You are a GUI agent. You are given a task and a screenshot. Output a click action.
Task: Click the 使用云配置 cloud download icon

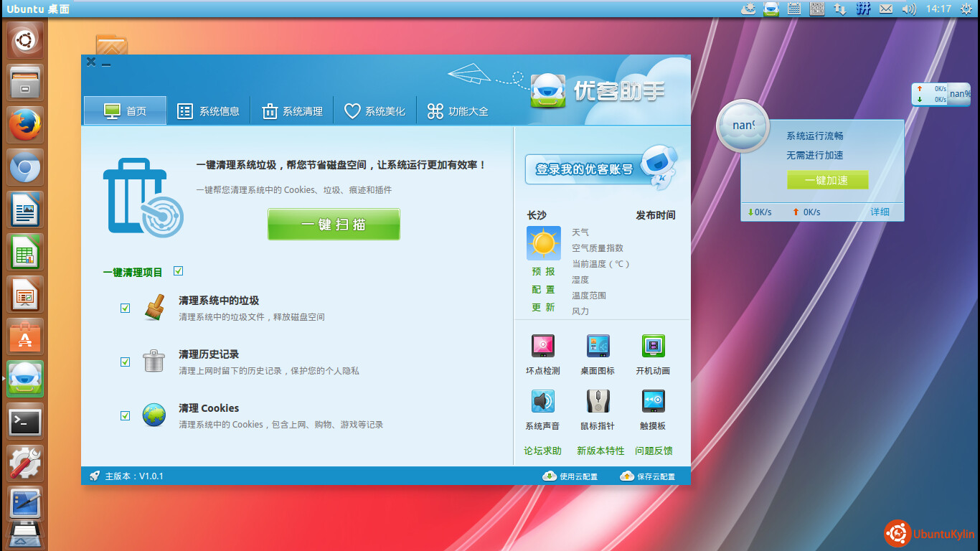[x=550, y=476]
